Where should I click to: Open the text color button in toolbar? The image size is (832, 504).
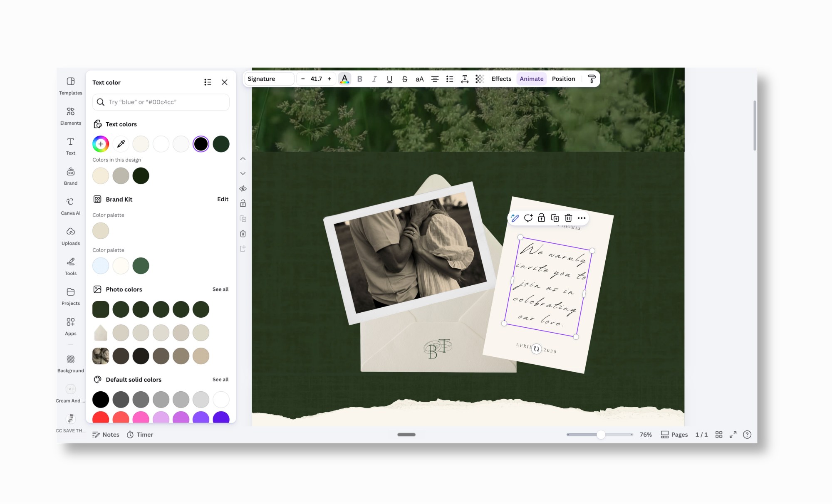click(344, 79)
